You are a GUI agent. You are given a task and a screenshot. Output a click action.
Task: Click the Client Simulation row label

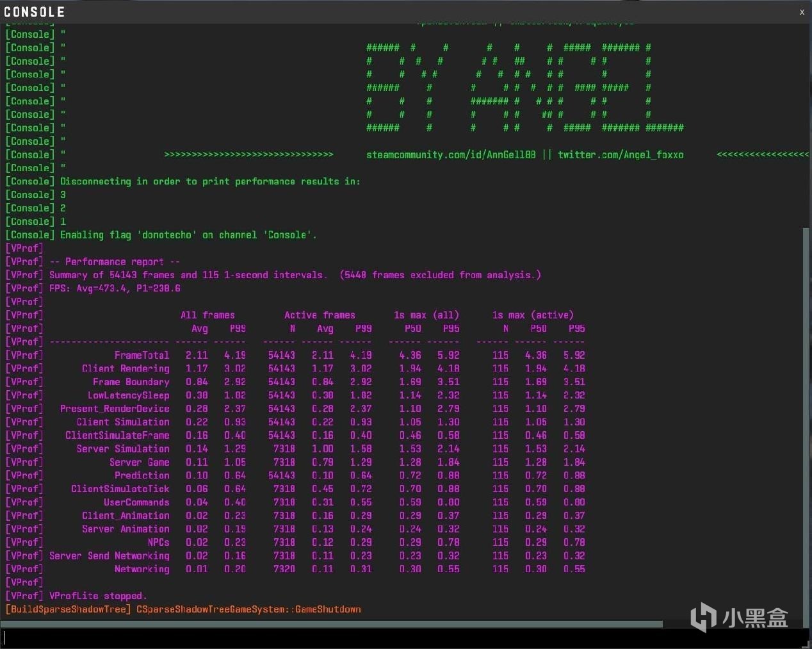(123, 422)
